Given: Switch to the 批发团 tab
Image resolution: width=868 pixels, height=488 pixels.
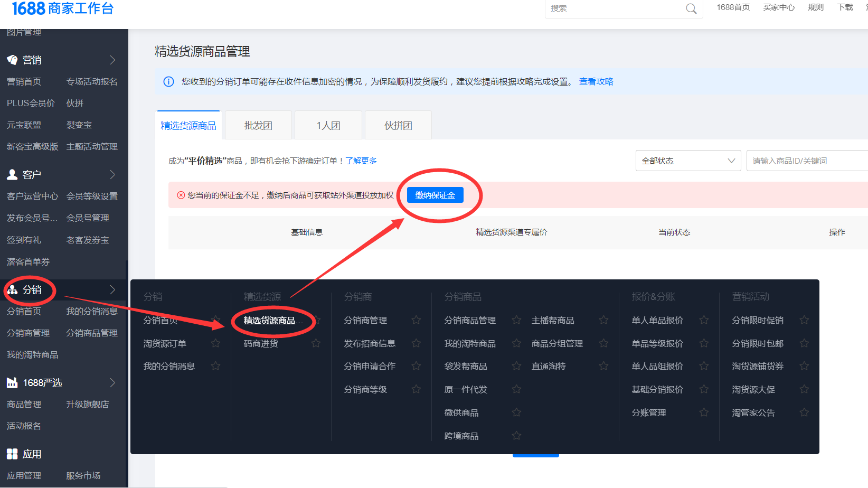Looking at the screenshot, I should coord(258,126).
